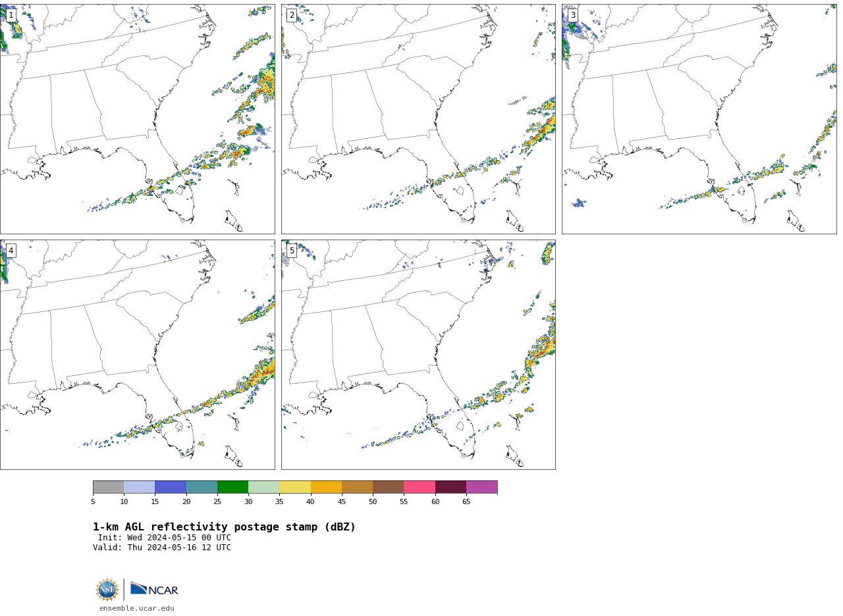Click the colorbar tick label '65'
The image size is (843, 616).
466,502
